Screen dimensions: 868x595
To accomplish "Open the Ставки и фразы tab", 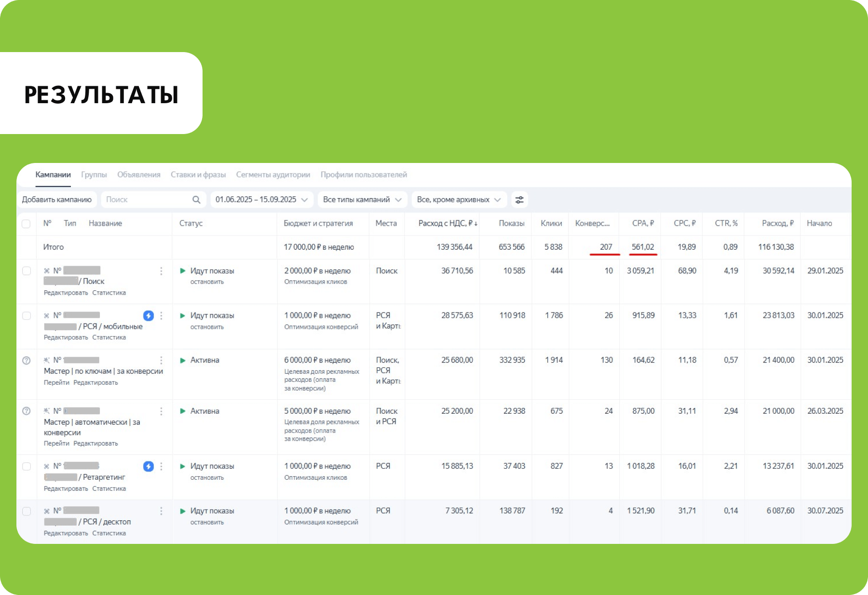I will [x=198, y=175].
